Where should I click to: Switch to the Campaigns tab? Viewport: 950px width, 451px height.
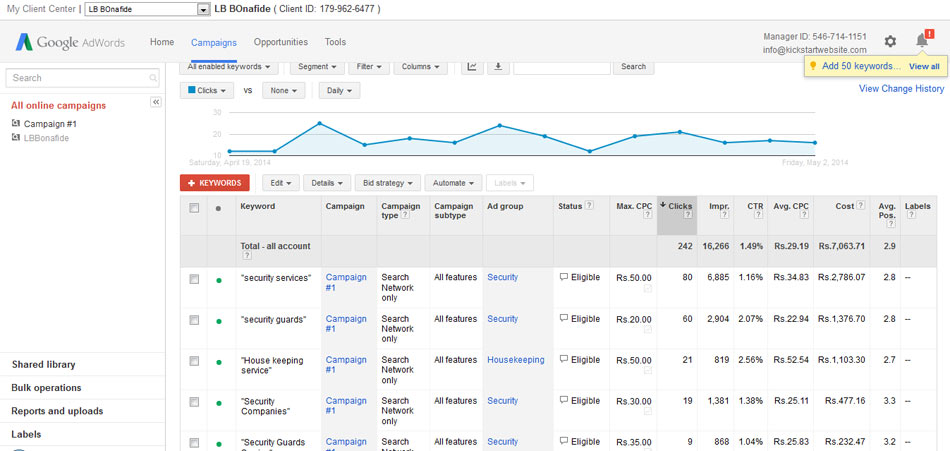[214, 42]
